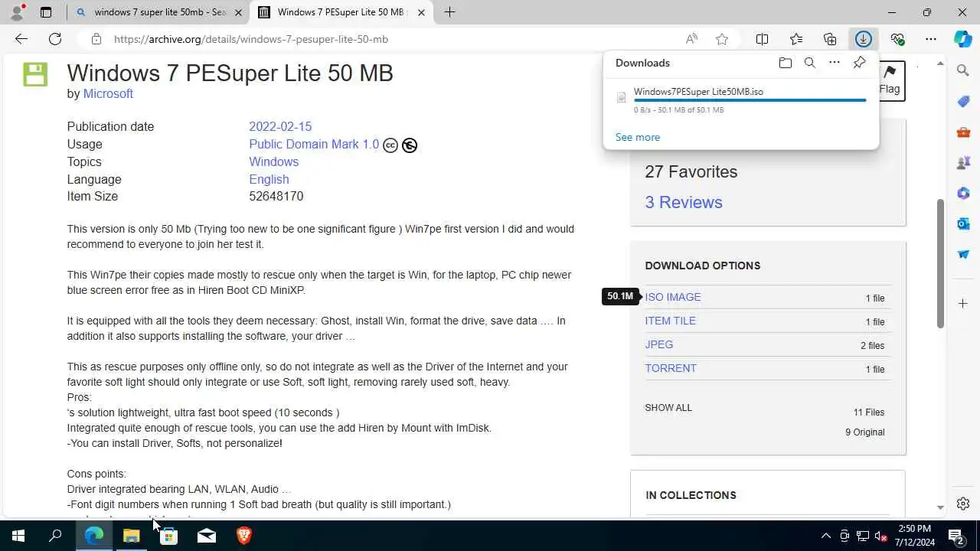Download the ISO IMAGE file
Screen dimensions: 980x551
[x=672, y=297]
